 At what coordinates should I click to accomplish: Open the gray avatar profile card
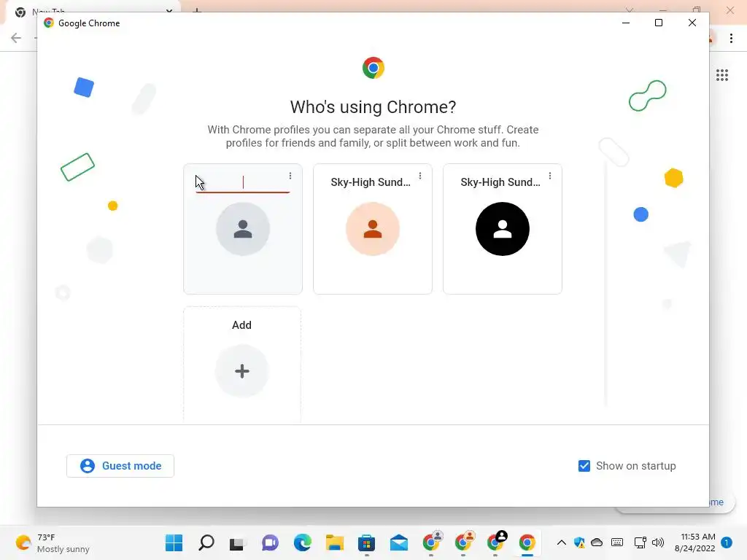coord(242,228)
